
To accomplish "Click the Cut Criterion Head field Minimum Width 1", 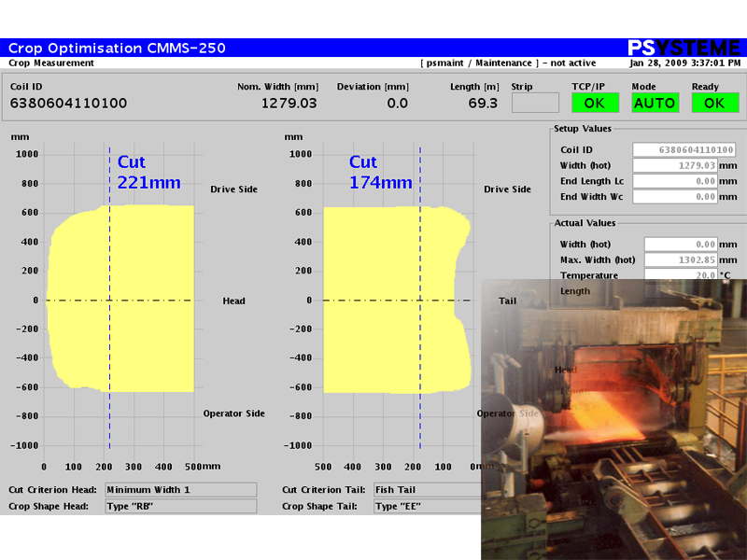I will [x=181, y=490].
